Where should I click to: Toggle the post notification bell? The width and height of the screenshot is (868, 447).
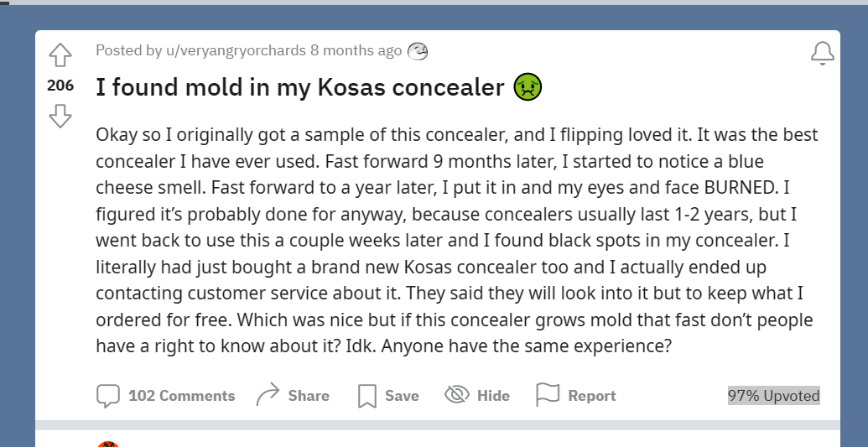[x=822, y=53]
